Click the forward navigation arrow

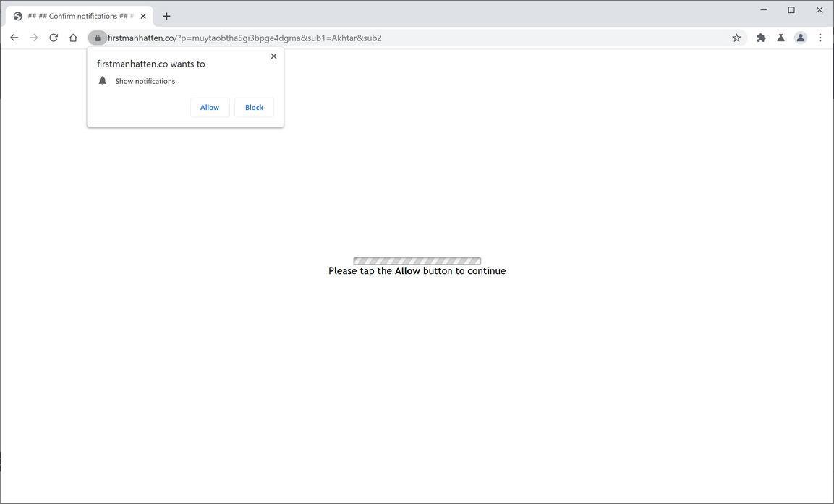pyautogui.click(x=34, y=38)
